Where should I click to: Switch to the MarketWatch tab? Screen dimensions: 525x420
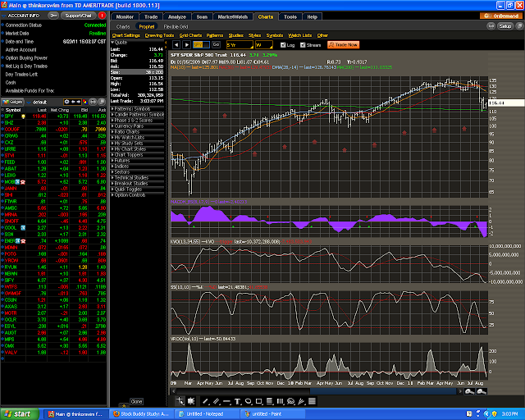point(233,16)
